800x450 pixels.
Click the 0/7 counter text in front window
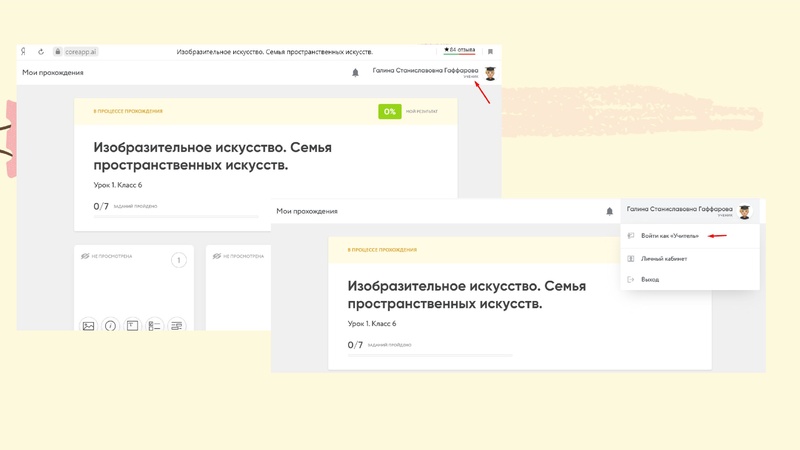(355, 345)
